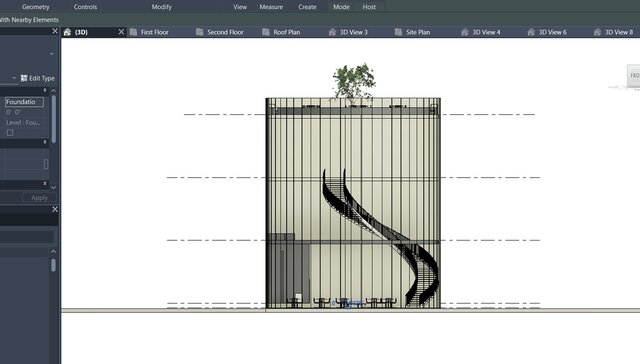
Task: Click the ViewCube front face
Action: pyautogui.click(x=634, y=75)
